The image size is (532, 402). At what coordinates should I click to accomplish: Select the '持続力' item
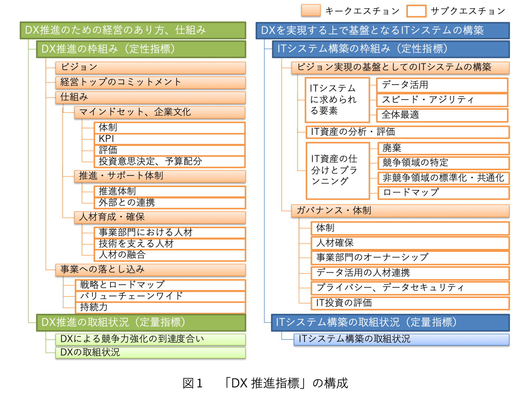pos(160,307)
